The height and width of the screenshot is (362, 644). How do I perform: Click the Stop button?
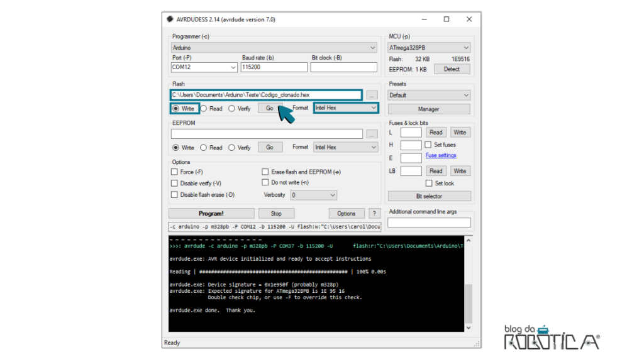point(276,214)
